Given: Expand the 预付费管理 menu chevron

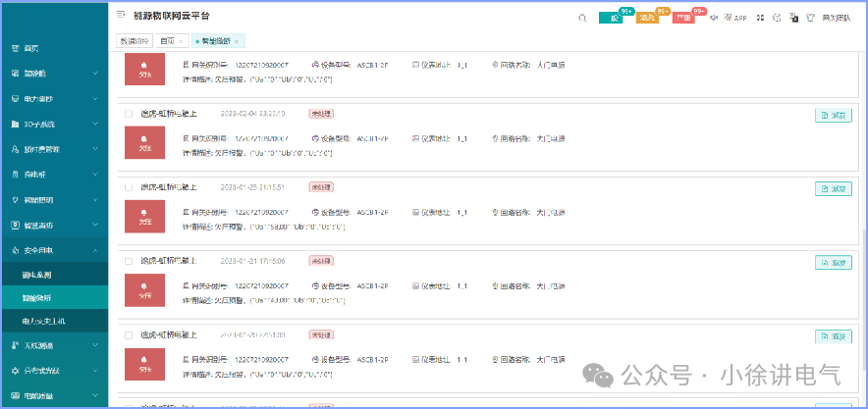Looking at the screenshot, I should click(x=95, y=149).
